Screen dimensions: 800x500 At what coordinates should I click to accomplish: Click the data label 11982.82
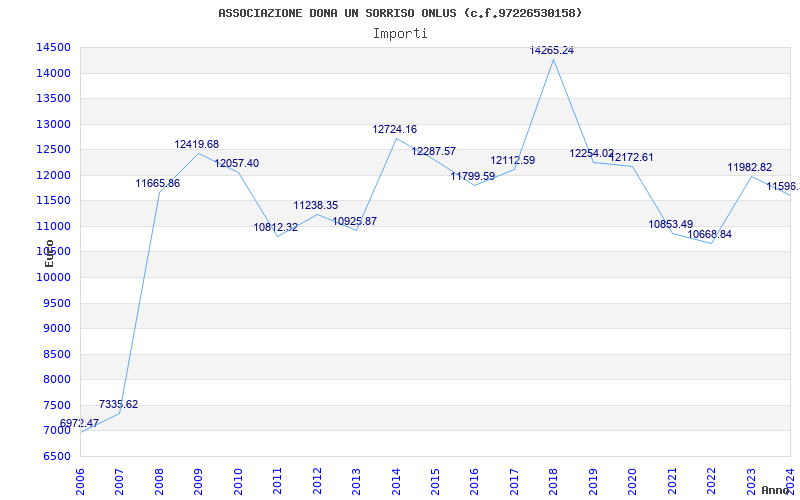tap(749, 168)
